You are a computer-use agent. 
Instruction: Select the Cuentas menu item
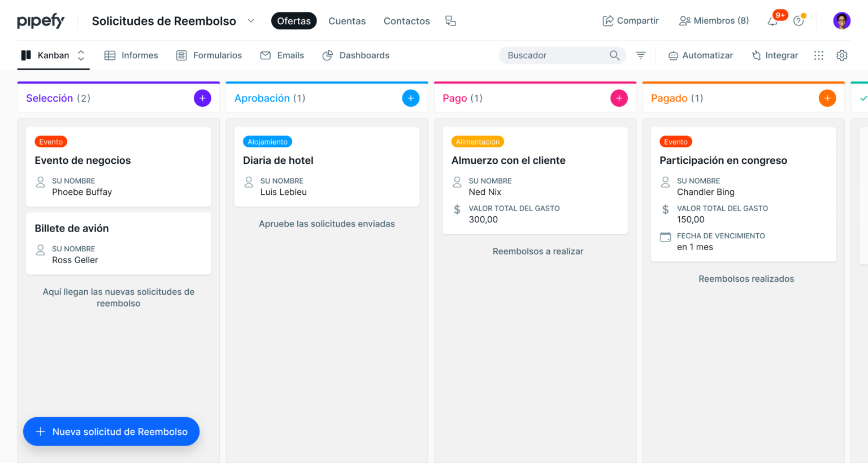coord(347,21)
